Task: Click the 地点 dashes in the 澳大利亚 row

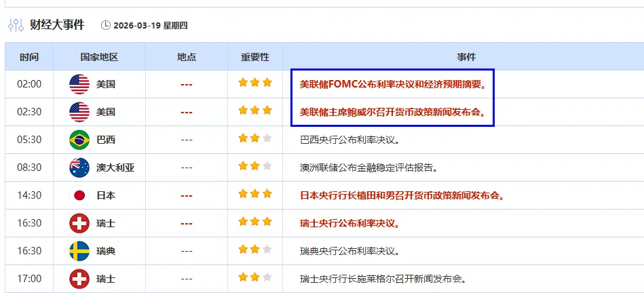Action: point(187,168)
